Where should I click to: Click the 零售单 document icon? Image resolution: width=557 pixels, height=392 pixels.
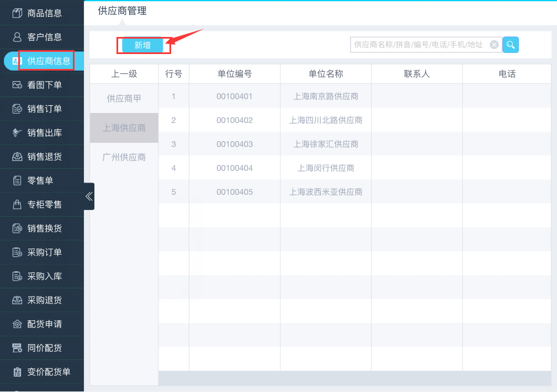pyautogui.click(x=17, y=181)
